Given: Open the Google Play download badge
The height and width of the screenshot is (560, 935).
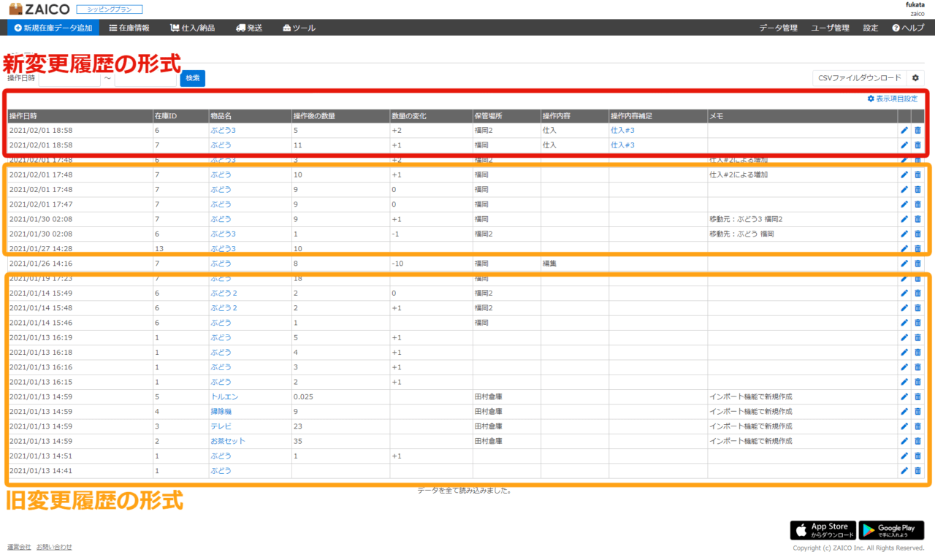Looking at the screenshot, I should (x=891, y=530).
